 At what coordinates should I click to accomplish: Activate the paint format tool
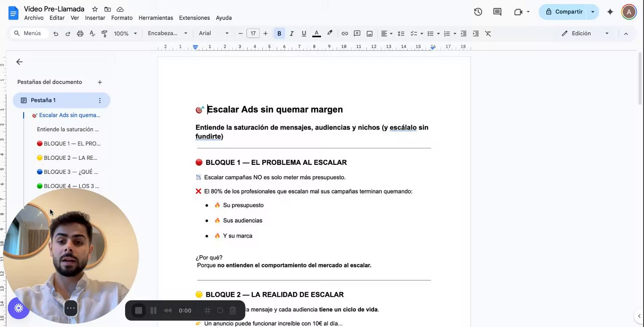point(105,34)
